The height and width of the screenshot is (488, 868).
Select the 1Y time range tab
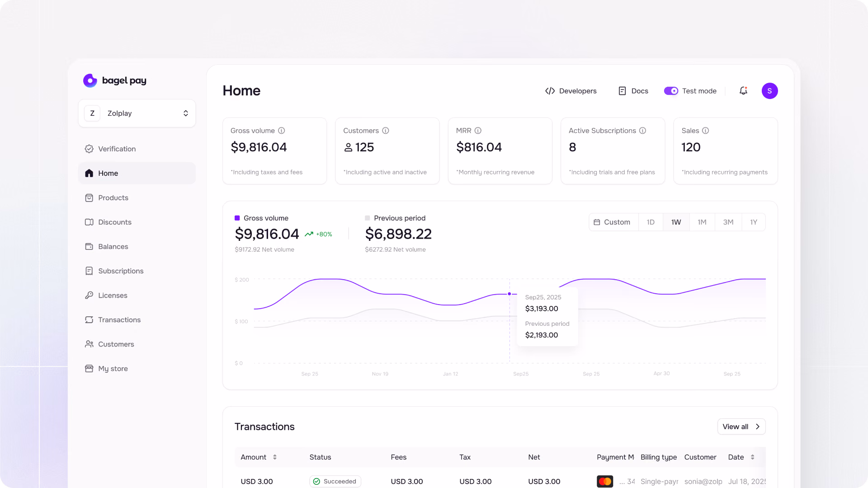pyautogui.click(x=753, y=222)
